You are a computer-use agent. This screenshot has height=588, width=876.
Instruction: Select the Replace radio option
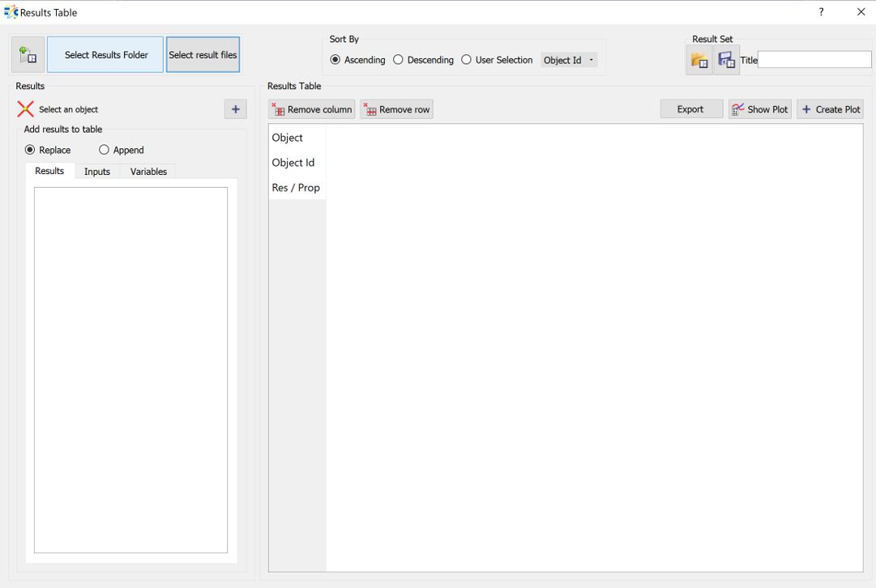pyautogui.click(x=30, y=150)
